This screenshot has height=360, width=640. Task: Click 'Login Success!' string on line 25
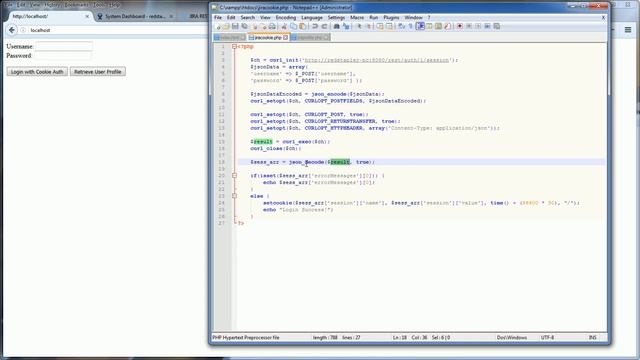coord(306,210)
